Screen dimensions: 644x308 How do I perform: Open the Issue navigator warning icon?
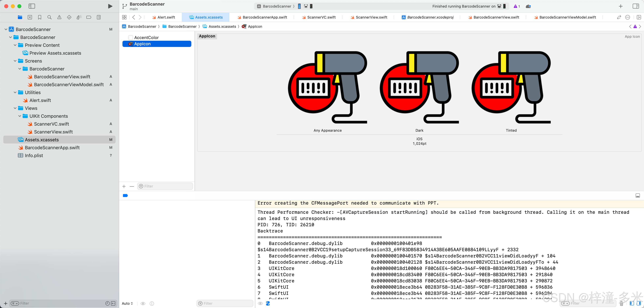[59, 17]
